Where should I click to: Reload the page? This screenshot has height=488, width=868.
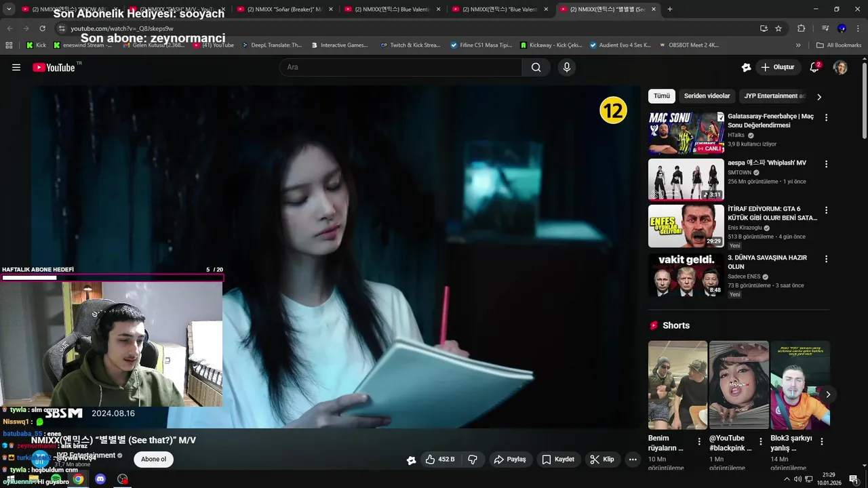click(x=42, y=28)
